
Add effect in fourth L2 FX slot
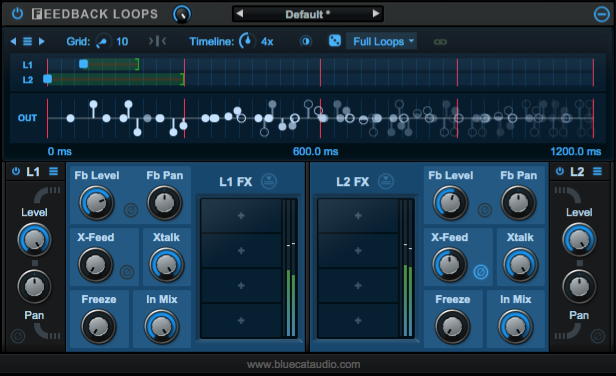coord(358,320)
